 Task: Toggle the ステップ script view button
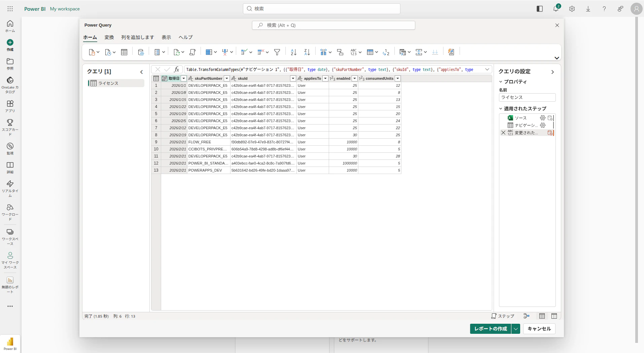pos(503,316)
